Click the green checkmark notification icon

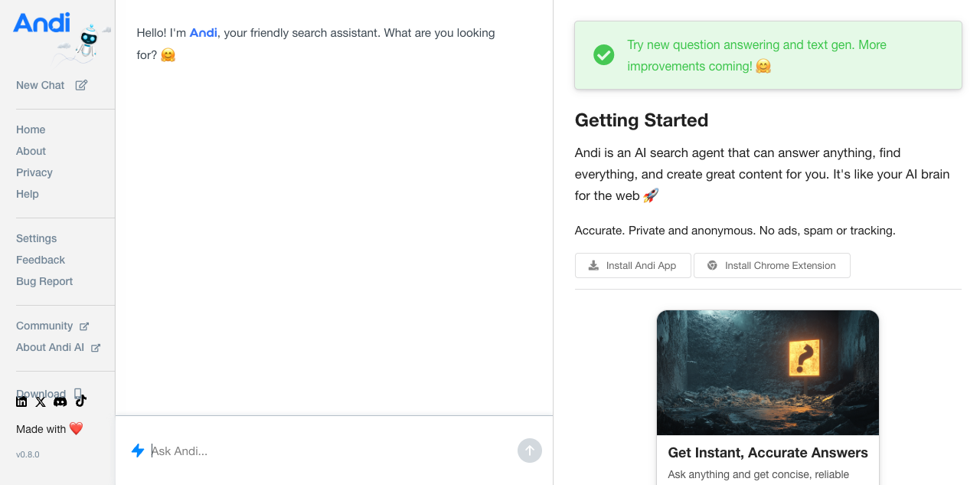click(604, 55)
